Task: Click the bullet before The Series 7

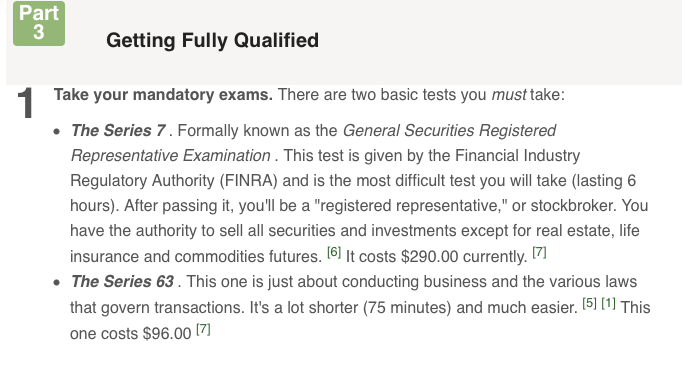Action: pos(57,131)
